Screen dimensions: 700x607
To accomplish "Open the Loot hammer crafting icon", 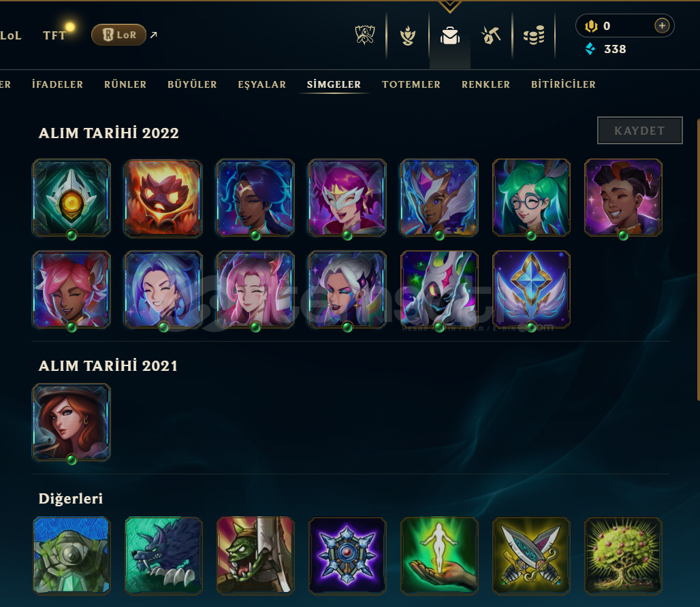I will pyautogui.click(x=491, y=35).
